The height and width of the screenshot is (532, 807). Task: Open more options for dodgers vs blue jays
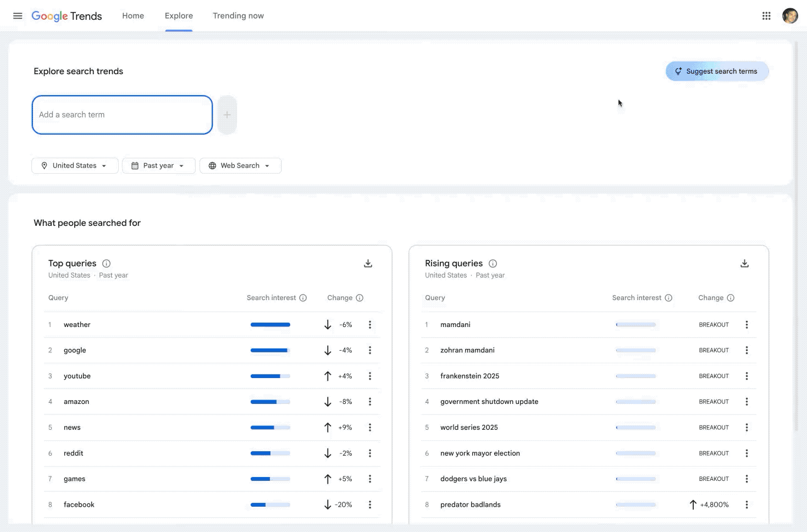coord(747,479)
